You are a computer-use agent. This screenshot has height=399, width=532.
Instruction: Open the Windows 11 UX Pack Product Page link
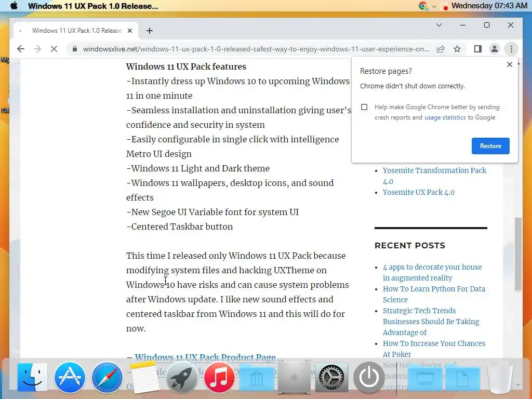click(205, 357)
